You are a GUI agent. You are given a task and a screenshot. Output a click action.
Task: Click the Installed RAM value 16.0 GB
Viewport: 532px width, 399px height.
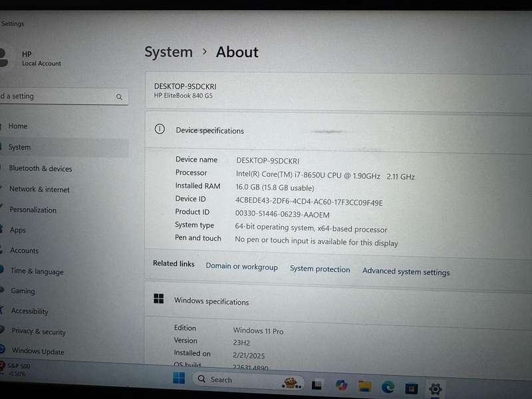coord(275,188)
